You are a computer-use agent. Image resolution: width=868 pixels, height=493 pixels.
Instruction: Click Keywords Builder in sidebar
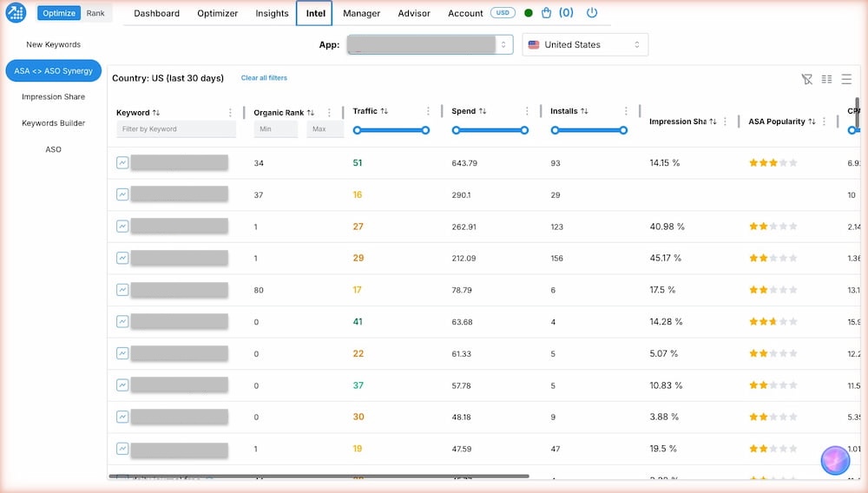53,123
